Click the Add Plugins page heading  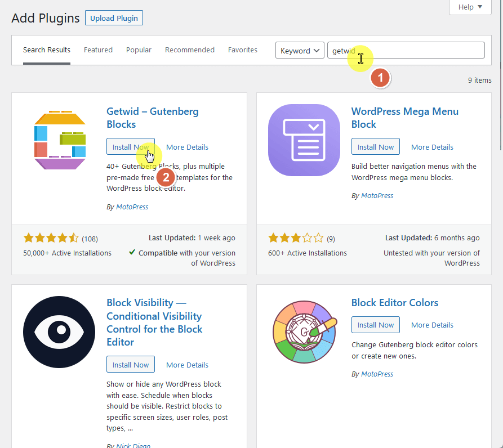46,18
